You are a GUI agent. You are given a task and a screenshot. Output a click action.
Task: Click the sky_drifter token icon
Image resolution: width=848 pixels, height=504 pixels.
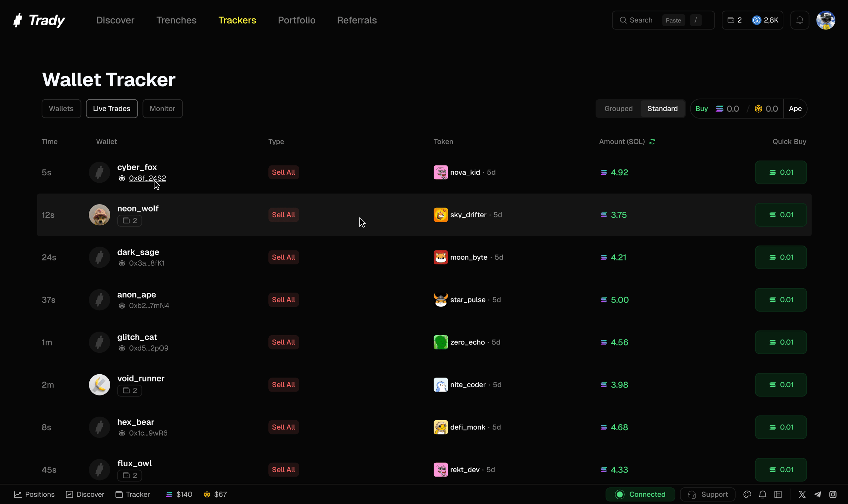[441, 215]
